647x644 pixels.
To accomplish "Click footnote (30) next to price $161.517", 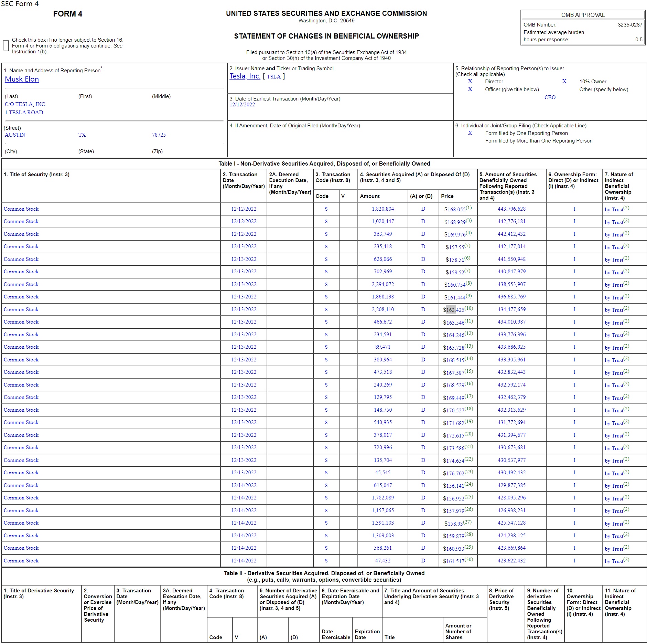I will 469,560.
